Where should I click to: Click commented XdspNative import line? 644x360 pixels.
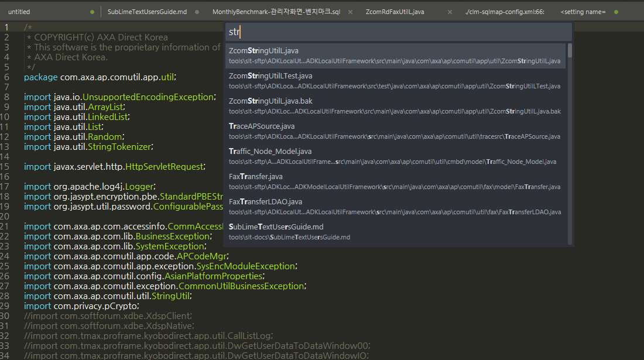click(x=109, y=326)
